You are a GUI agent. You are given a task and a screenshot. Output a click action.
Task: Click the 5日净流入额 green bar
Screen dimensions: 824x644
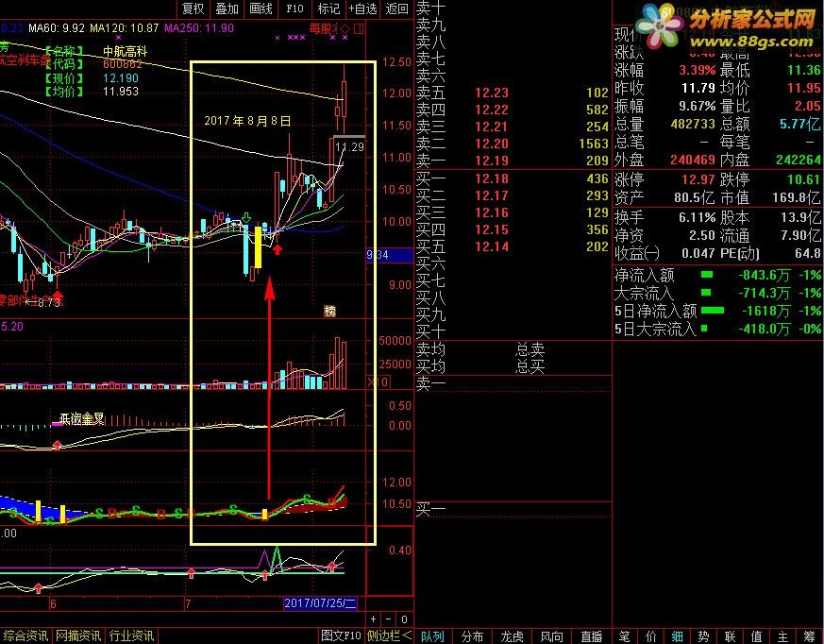coord(713,311)
